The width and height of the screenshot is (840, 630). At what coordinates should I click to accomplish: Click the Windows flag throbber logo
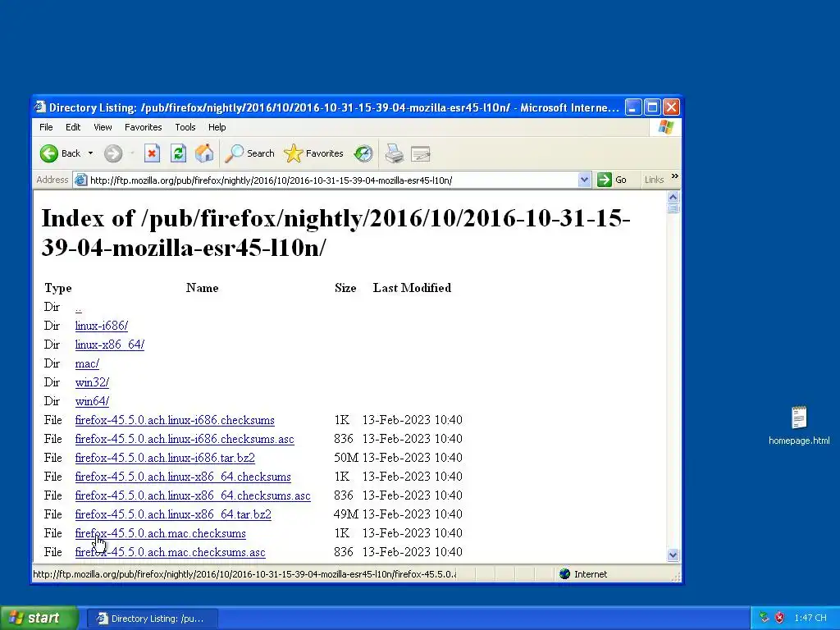[x=666, y=127]
